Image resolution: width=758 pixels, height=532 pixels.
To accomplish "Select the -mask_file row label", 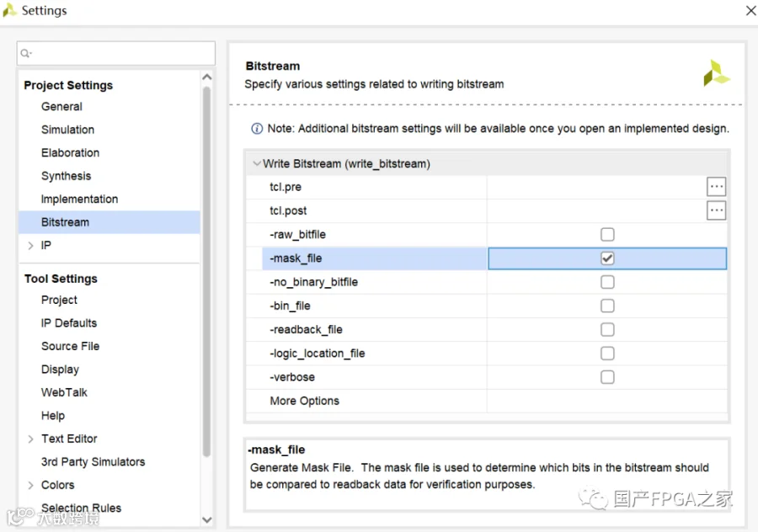I will 296,258.
